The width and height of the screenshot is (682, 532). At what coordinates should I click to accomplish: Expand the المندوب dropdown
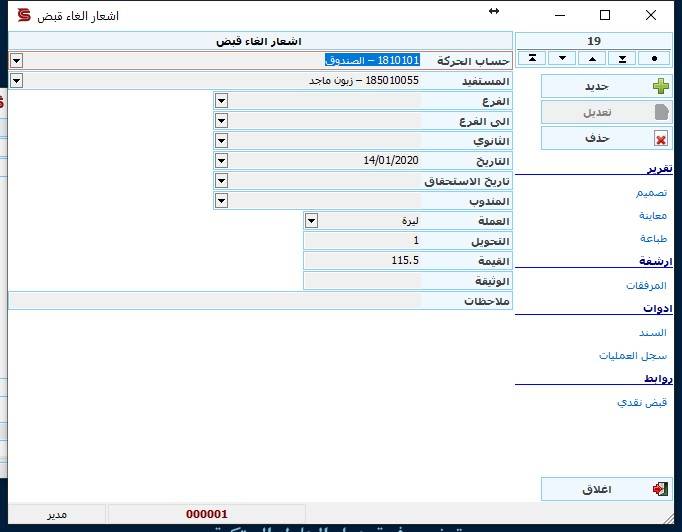point(221,201)
